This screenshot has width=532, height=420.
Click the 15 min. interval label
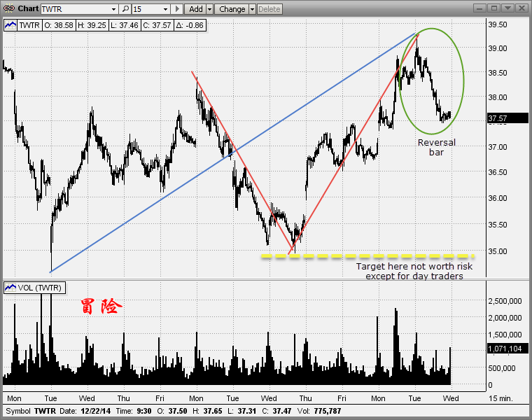[500, 398]
